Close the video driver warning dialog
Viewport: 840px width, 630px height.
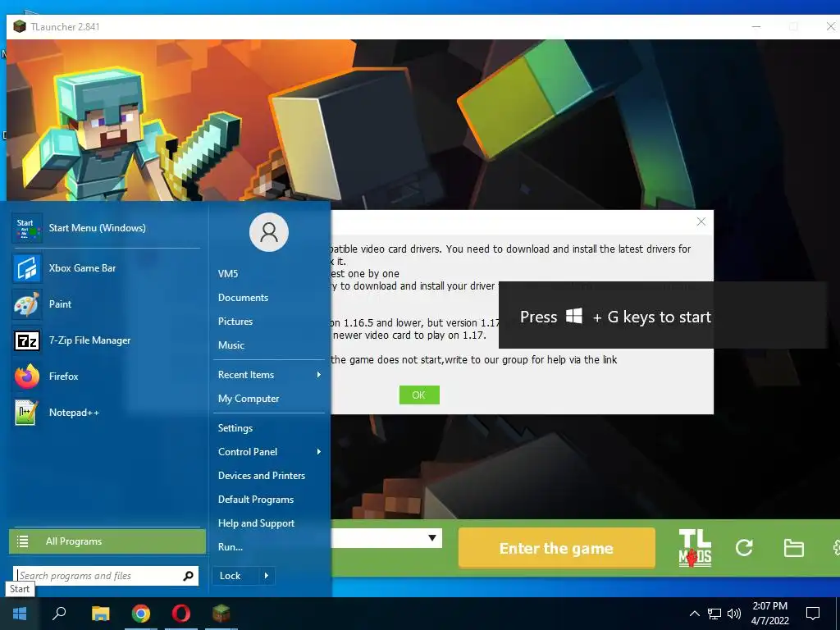click(x=701, y=221)
